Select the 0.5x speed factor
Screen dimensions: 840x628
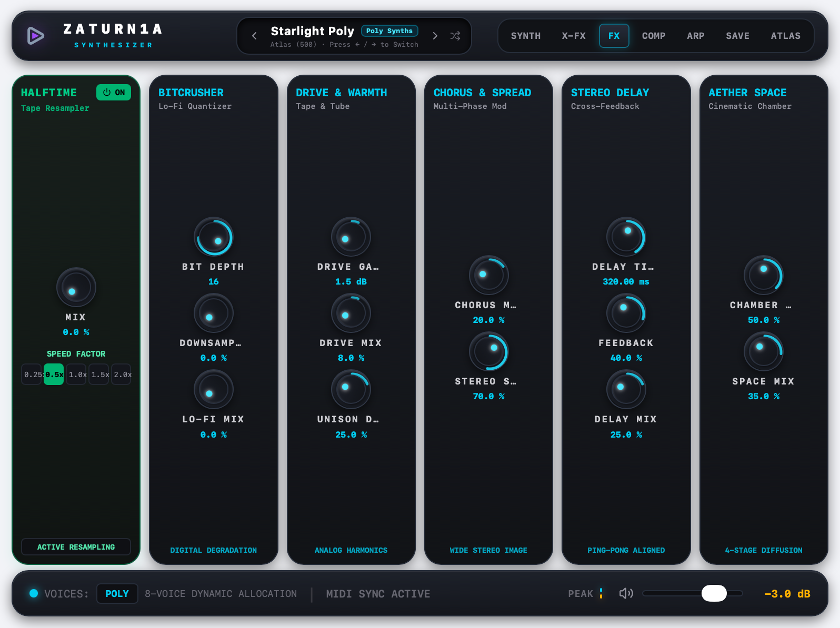(x=54, y=374)
